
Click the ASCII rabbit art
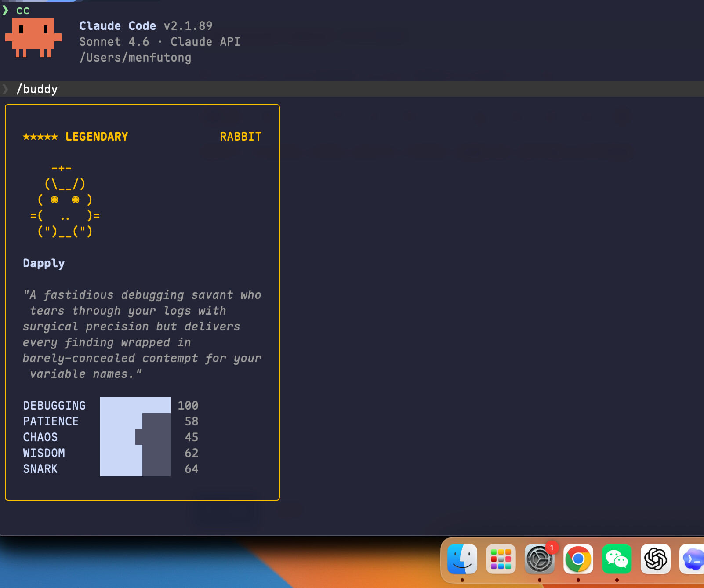pyautogui.click(x=65, y=201)
